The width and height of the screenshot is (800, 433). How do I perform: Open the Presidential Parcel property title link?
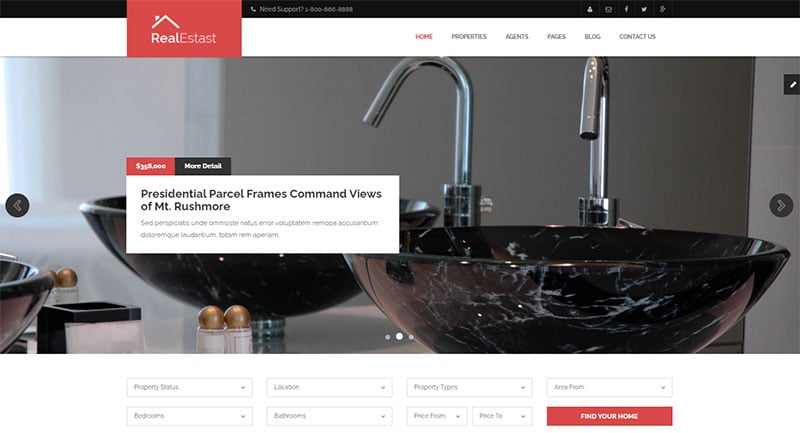tap(261, 200)
